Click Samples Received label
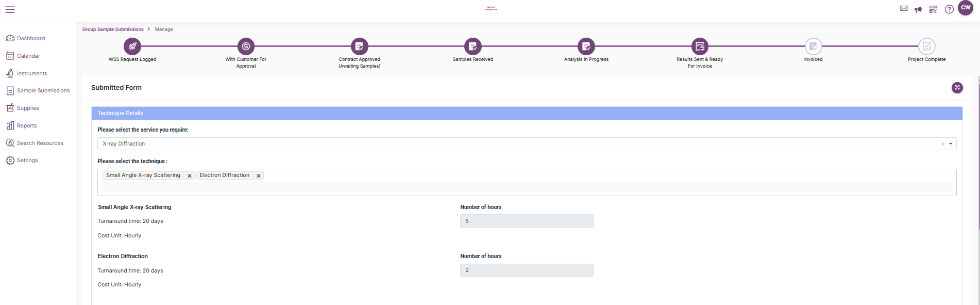 tap(472, 59)
